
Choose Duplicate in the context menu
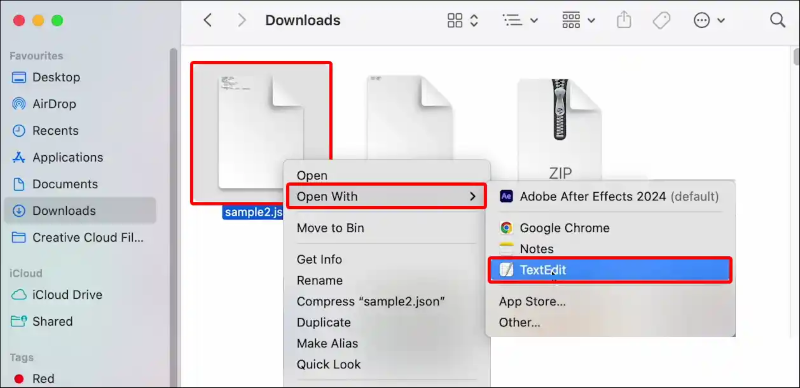pyautogui.click(x=387, y=323)
